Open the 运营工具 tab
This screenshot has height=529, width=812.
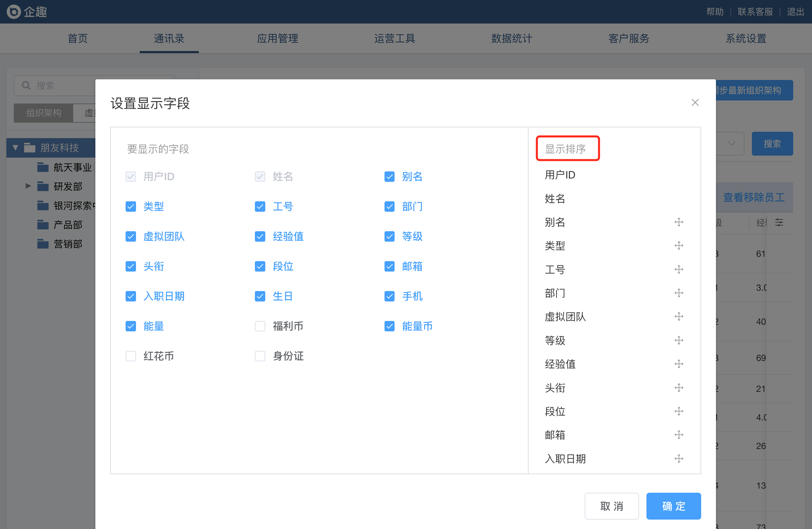coord(394,38)
